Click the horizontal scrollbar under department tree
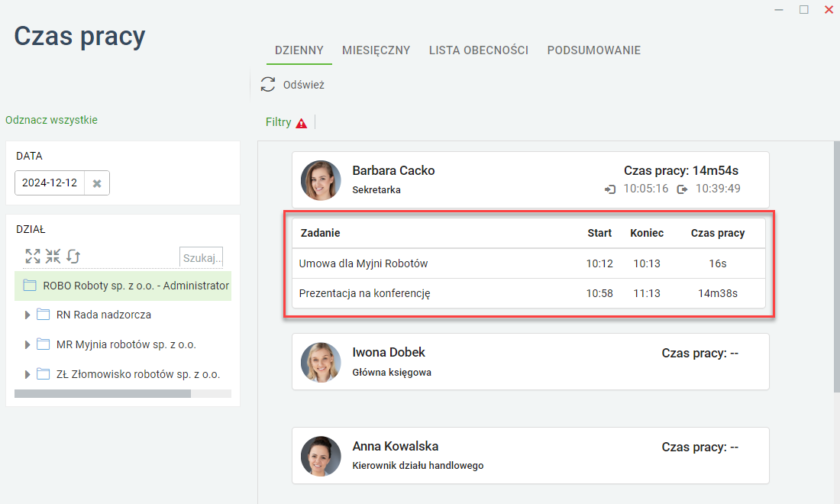This screenshot has height=504, width=840. [102, 394]
